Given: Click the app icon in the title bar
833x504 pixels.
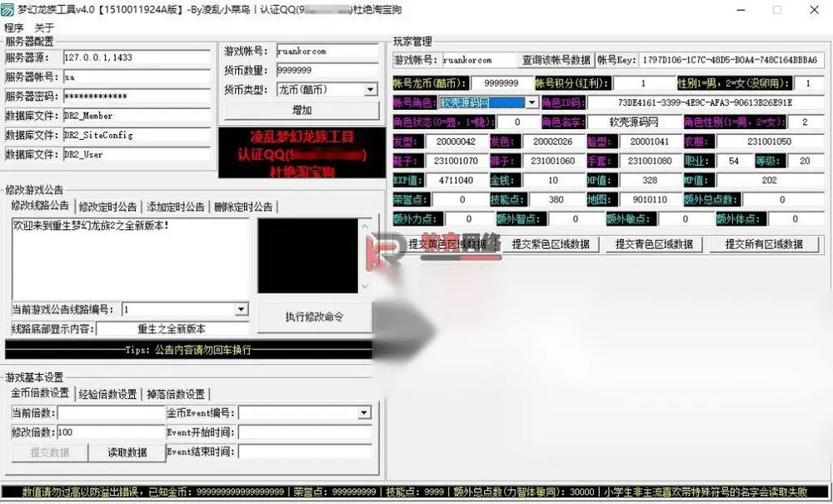Looking at the screenshot, I should coord(7,9).
